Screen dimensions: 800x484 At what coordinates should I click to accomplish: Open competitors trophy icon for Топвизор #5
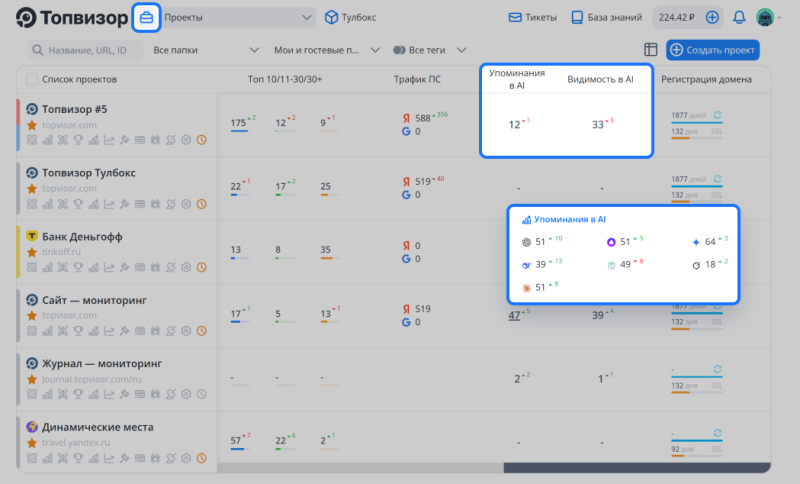[78, 140]
